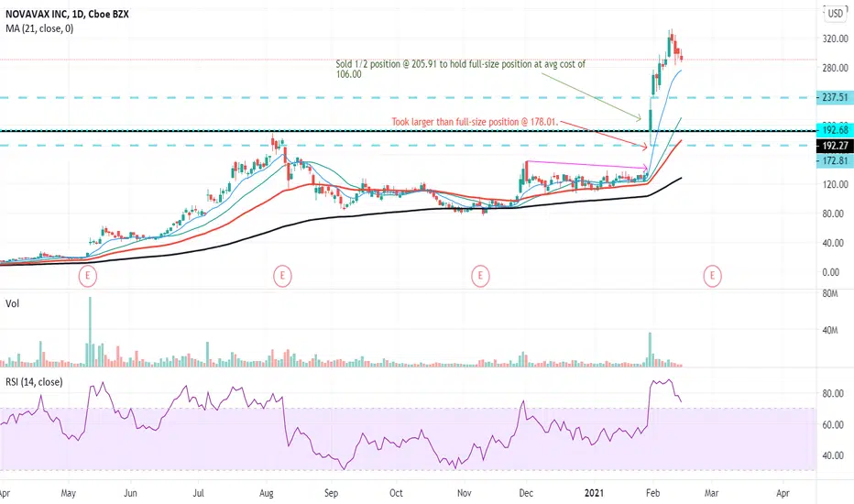The height and width of the screenshot is (504, 854).
Task: Click the Jun label on time axis
Action: click(x=130, y=493)
